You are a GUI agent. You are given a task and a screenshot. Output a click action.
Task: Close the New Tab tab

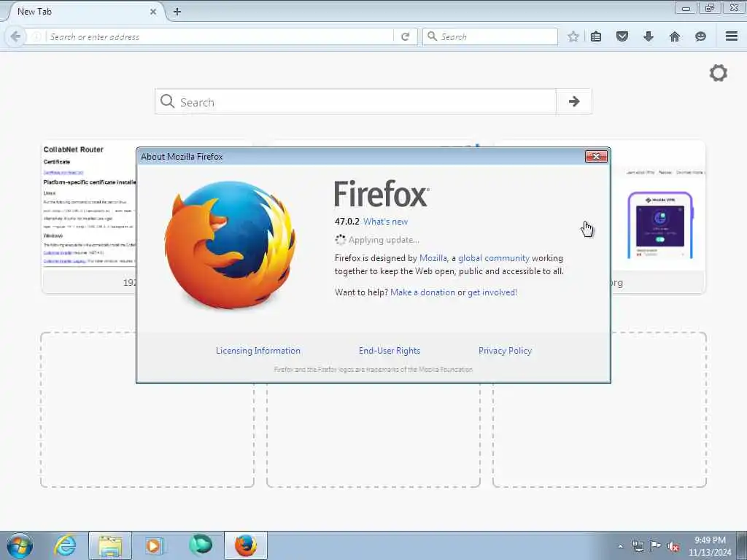pyautogui.click(x=153, y=12)
